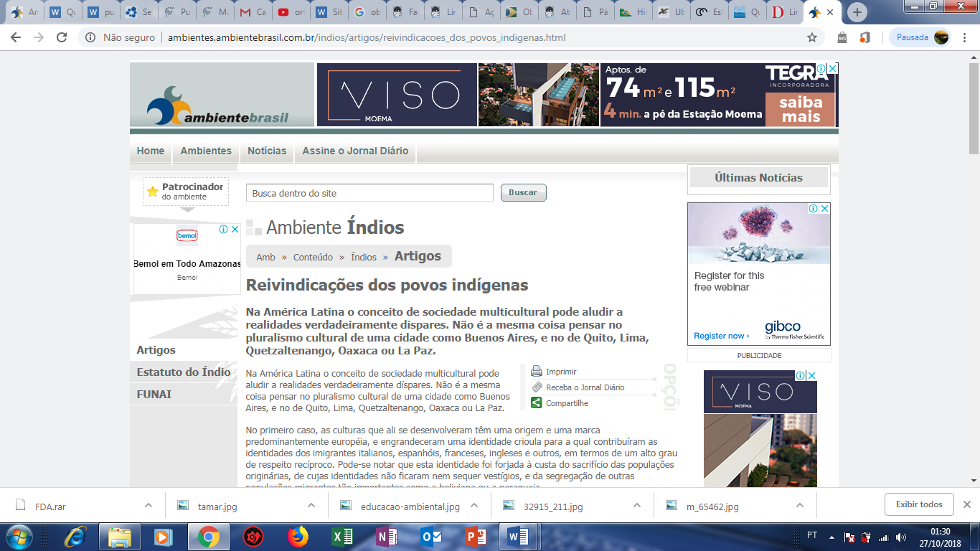Click the Imprimir printer icon
Image resolution: width=980 pixels, height=551 pixels.
537,372
